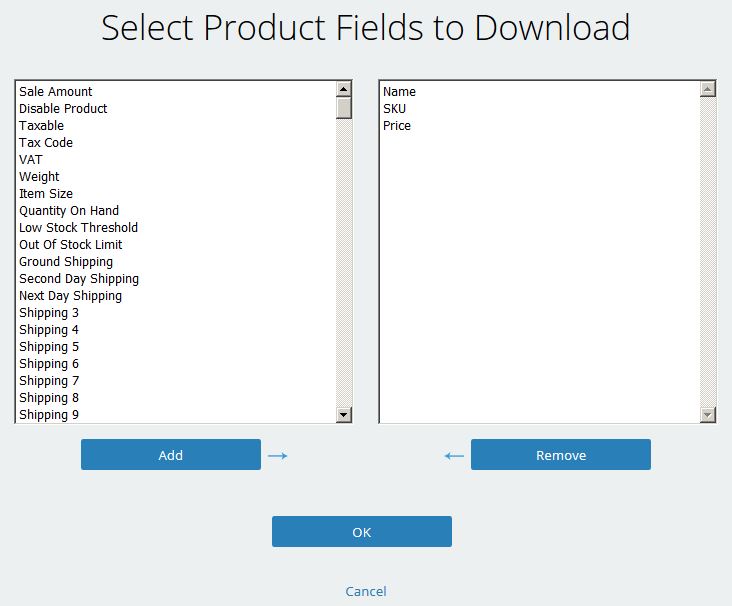Select SKU in the chosen fields list
The height and width of the screenshot is (606, 732).
click(x=540, y=108)
